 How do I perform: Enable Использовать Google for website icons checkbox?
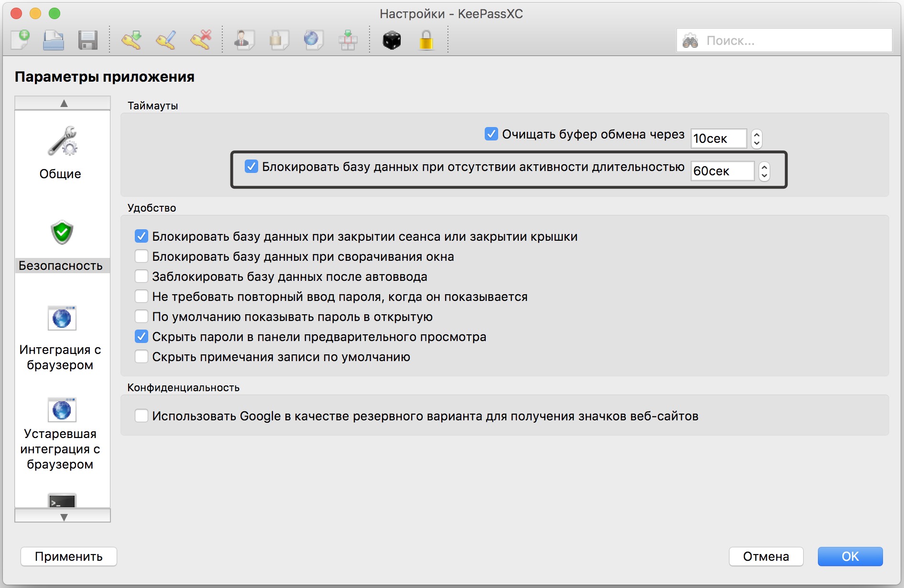(142, 416)
